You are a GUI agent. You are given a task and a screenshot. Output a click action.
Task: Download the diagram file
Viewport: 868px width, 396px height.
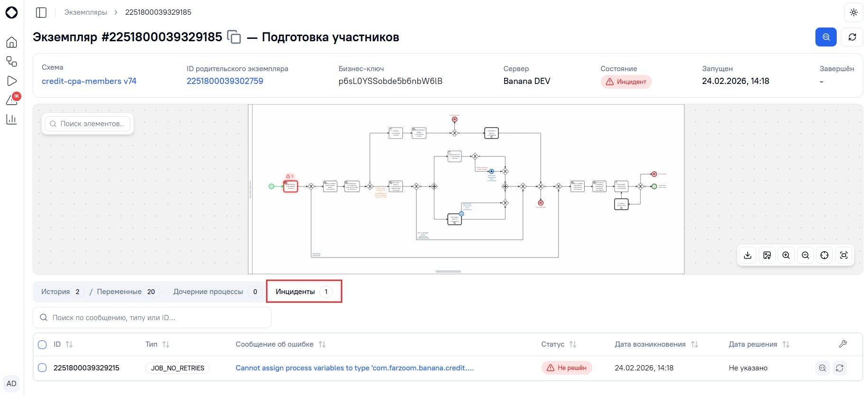click(x=748, y=255)
